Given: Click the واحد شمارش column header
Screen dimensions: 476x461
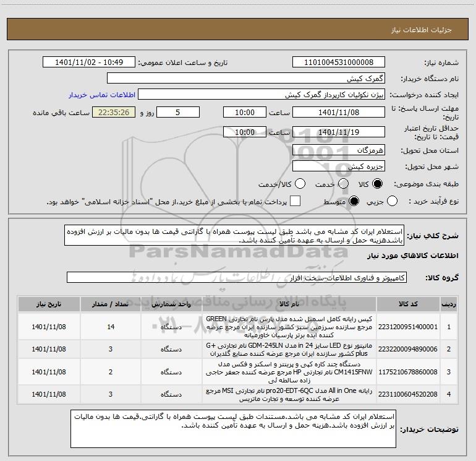Looking at the screenshot, I should pos(171,304).
